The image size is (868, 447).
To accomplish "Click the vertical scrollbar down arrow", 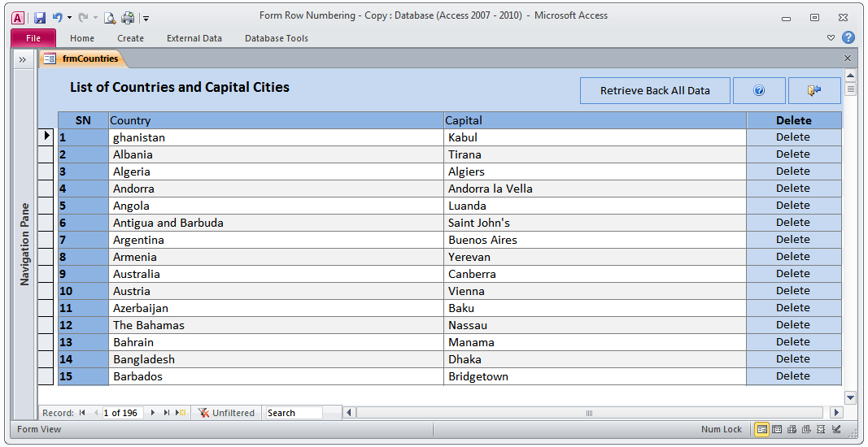I will pos(850,397).
